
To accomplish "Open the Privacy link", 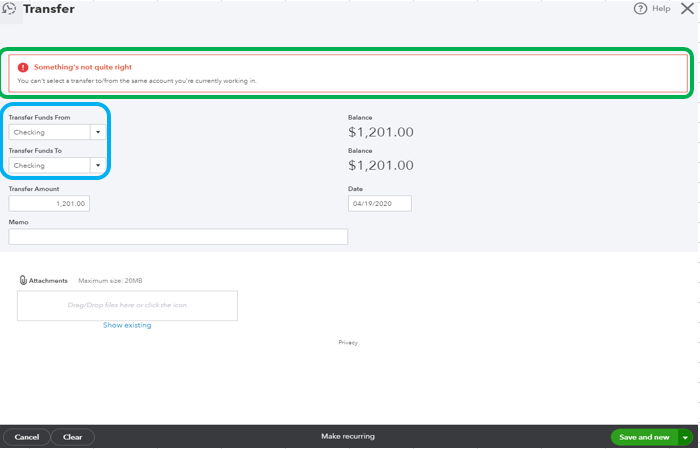I will 347,343.
